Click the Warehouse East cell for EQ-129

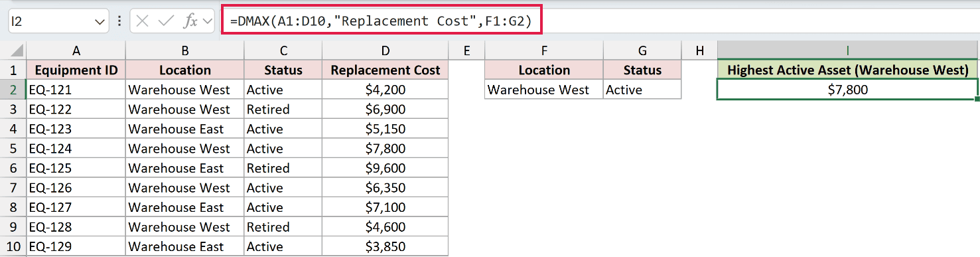(x=185, y=246)
